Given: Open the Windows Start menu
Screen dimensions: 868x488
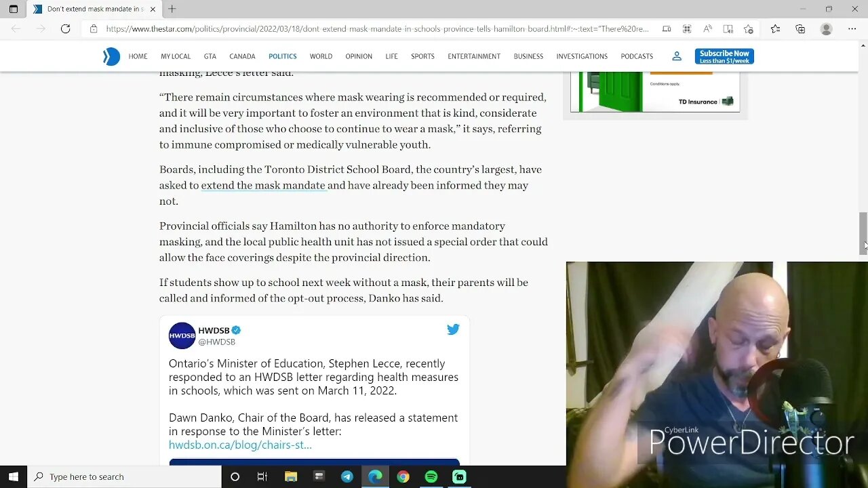Looking at the screenshot, I should [x=14, y=476].
